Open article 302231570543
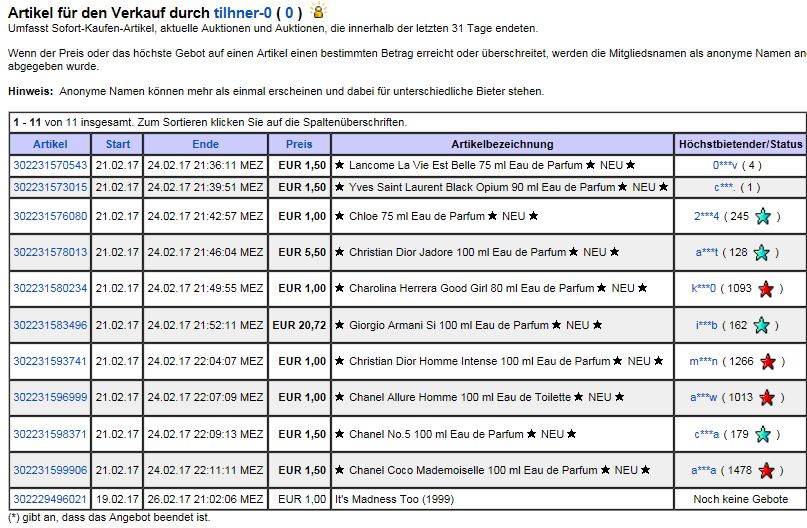This screenshot has height=528, width=807. tap(50, 165)
